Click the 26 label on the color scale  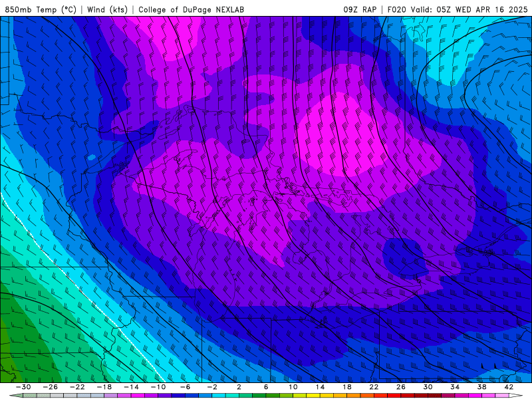401,387
